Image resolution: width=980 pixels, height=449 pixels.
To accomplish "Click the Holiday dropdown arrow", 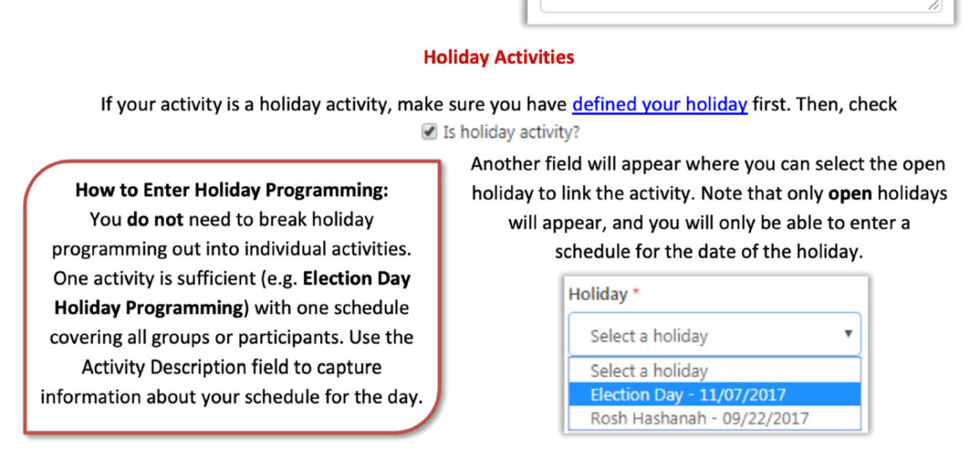I will point(848,334).
